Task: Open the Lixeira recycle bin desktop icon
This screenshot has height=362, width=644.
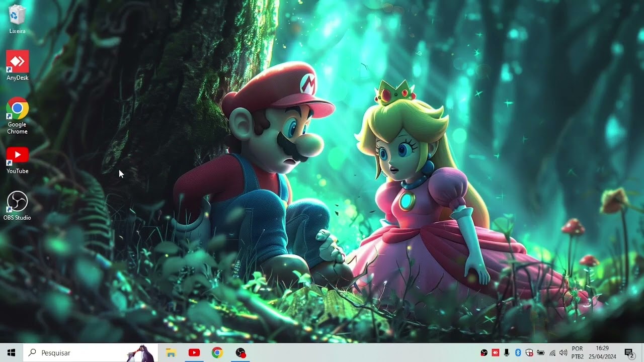Action: [17, 19]
